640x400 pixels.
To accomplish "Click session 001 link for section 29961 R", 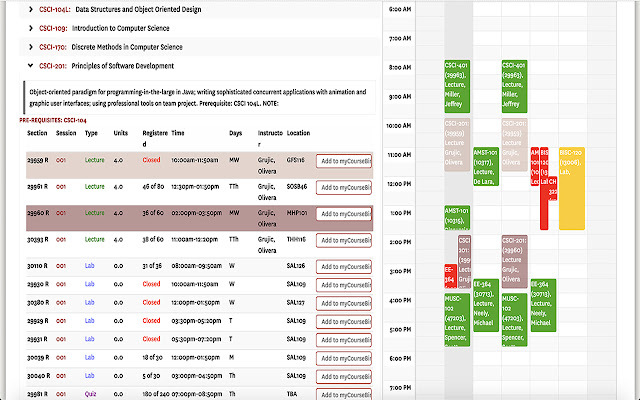I will [61, 187].
